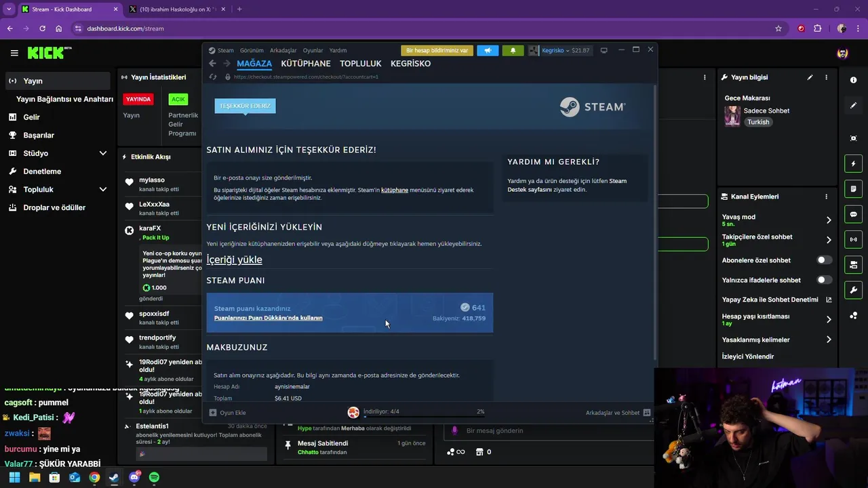Open the KEGRISKO profile tab in Steam
Screen dimensions: 868x488
[410, 64]
